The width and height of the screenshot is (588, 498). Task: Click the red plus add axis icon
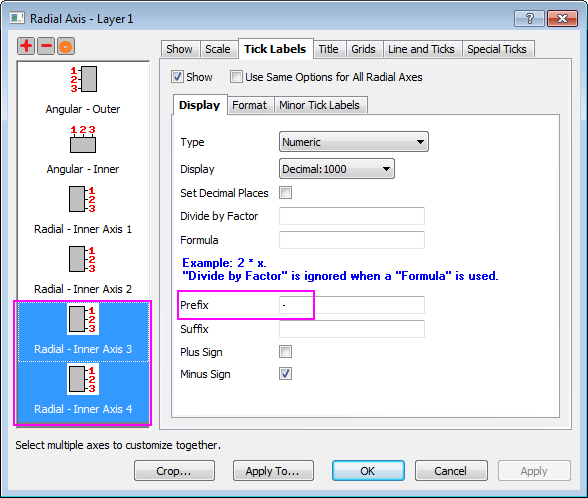(x=26, y=46)
